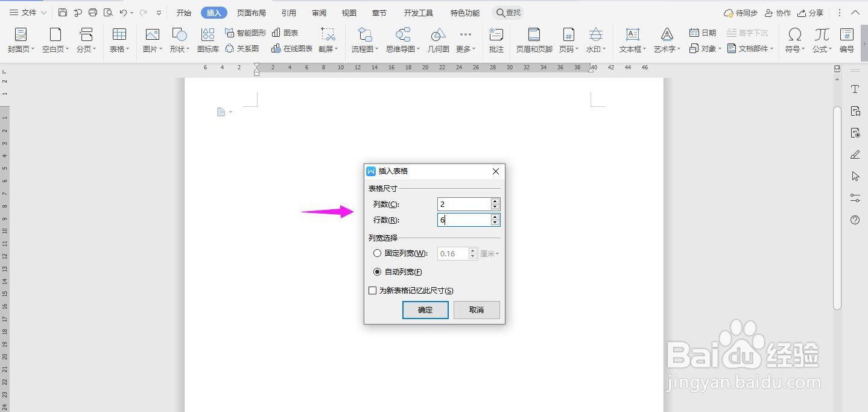The image size is (868, 412).
Task: Check 为新表格记忆此尺寸 checkbox
Action: (372, 291)
